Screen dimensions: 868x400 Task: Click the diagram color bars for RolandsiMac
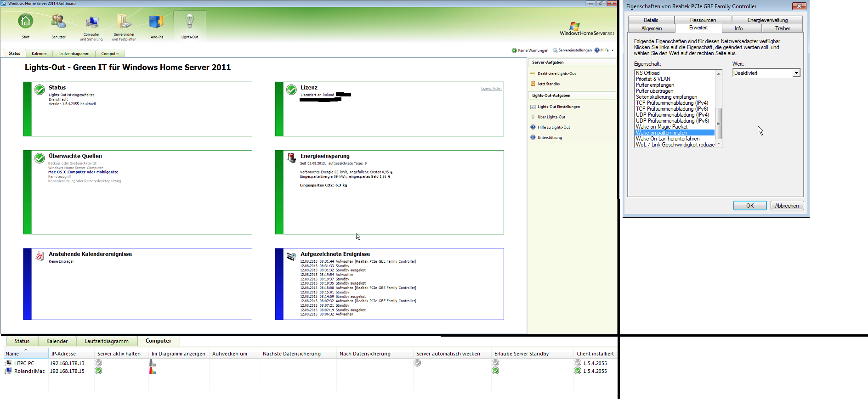point(153,371)
